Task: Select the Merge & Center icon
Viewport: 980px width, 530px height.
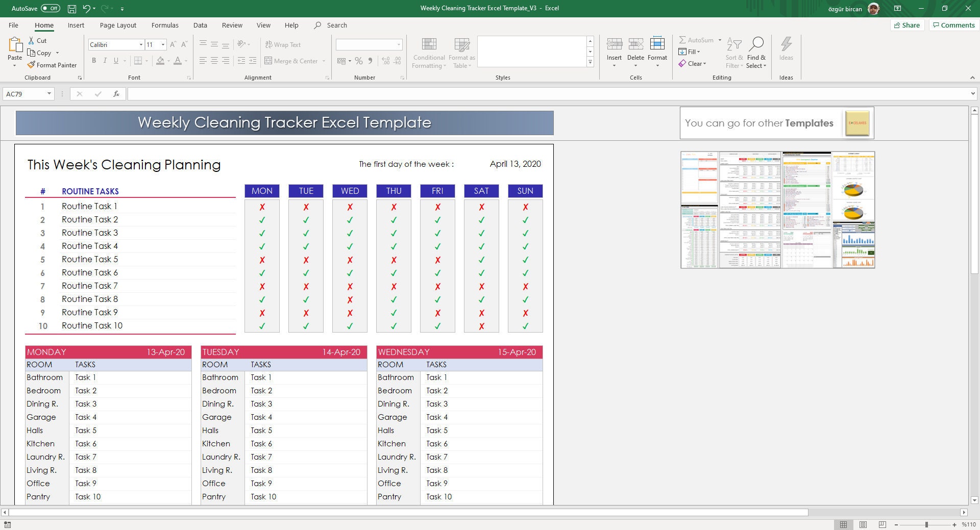Action: tap(268, 61)
